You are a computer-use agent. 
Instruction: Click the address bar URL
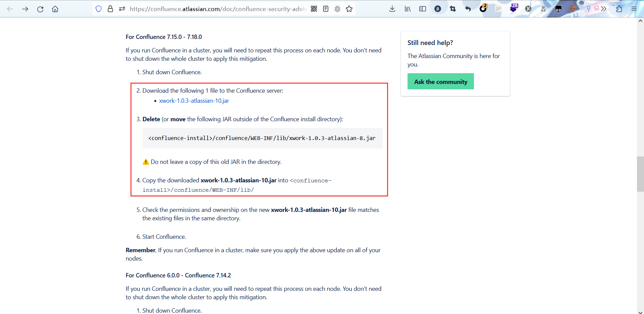pyautogui.click(x=218, y=9)
